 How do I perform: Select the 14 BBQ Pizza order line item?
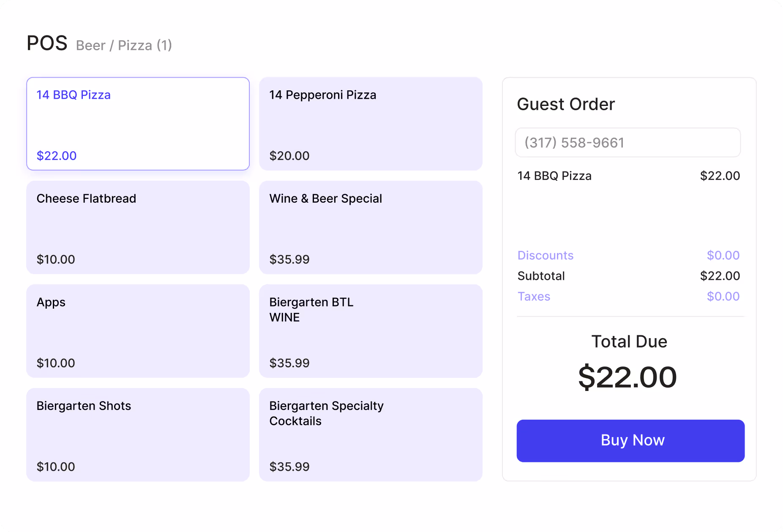(x=554, y=176)
